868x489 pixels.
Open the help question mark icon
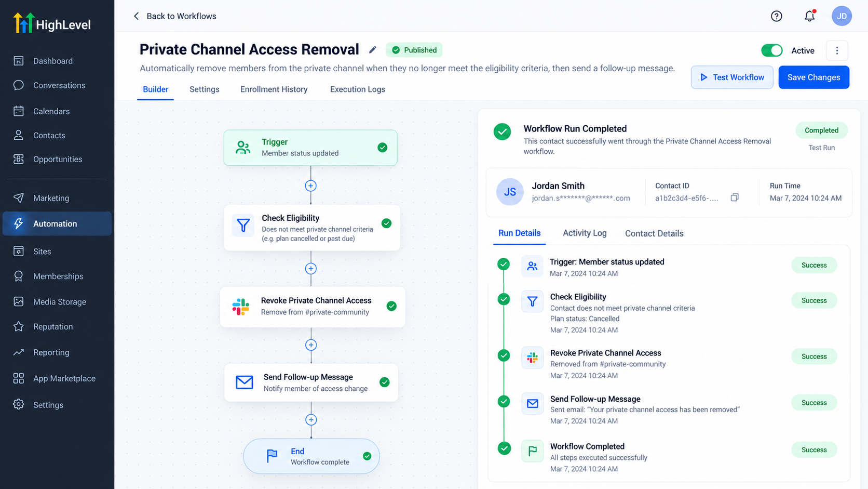[x=776, y=16]
